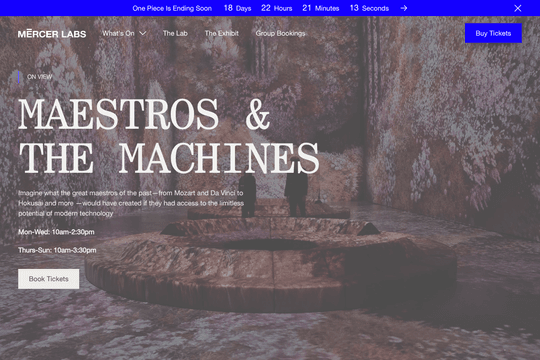Click the ON VIEW label
The height and width of the screenshot is (360, 540).
point(40,77)
